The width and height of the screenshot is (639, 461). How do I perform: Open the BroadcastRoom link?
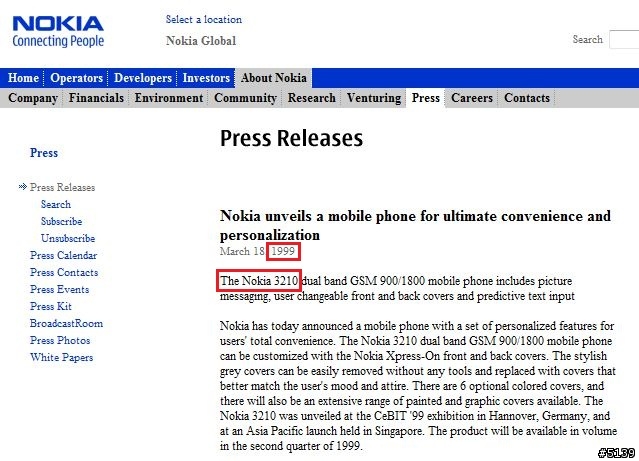pos(66,323)
